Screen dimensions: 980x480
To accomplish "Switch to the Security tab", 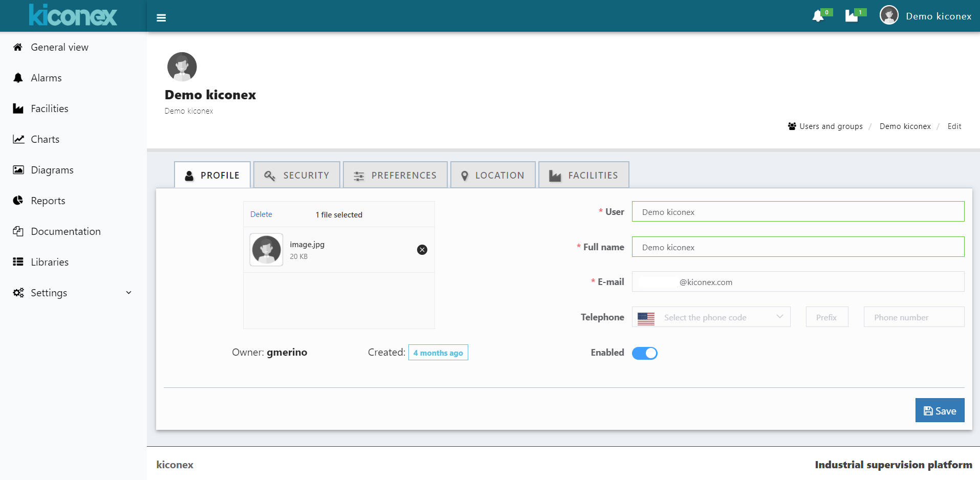I will (x=297, y=175).
